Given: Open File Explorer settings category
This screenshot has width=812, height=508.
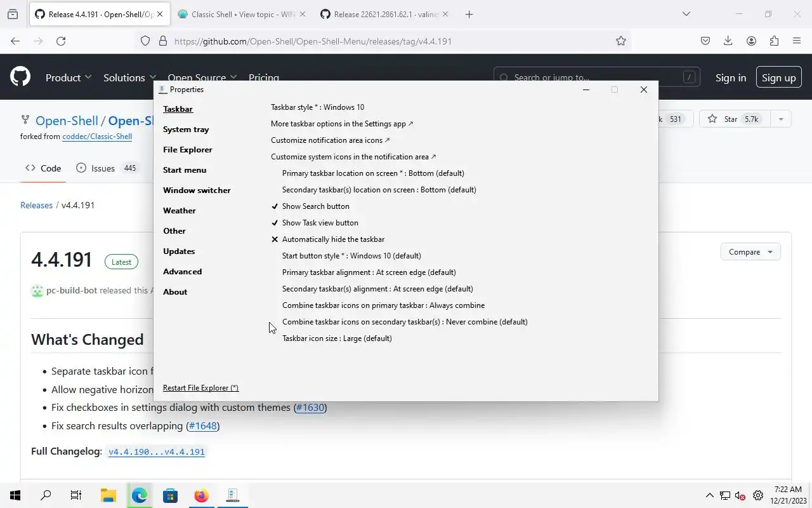Looking at the screenshot, I should click(x=188, y=150).
